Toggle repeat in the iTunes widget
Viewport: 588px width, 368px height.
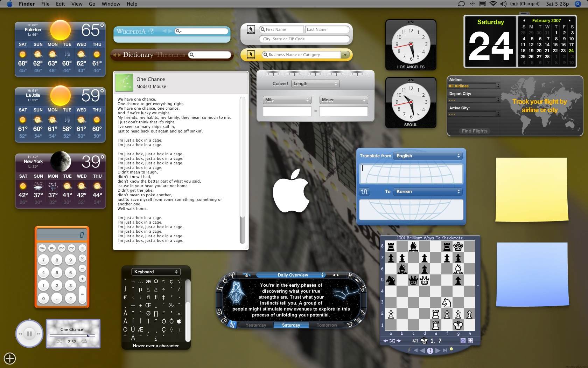84,341
